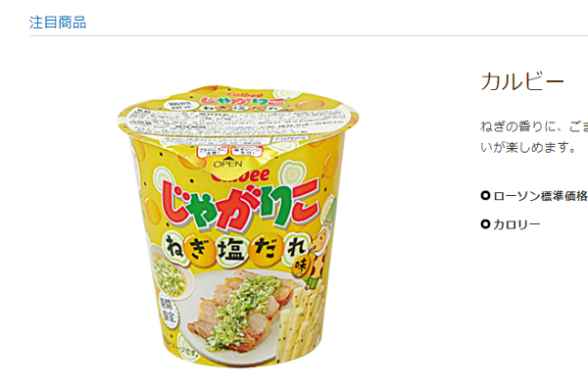Click the ローソン標準価格 label

(x=540, y=196)
